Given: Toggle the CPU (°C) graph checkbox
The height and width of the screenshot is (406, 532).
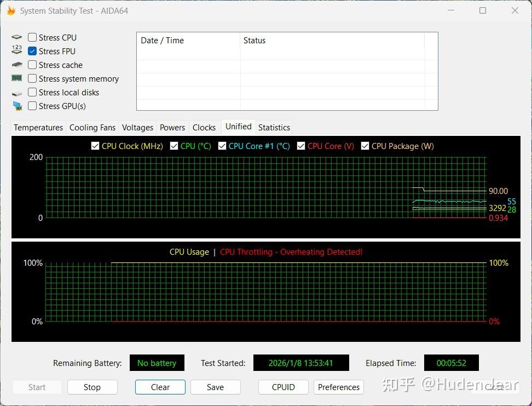Looking at the screenshot, I should tap(174, 146).
